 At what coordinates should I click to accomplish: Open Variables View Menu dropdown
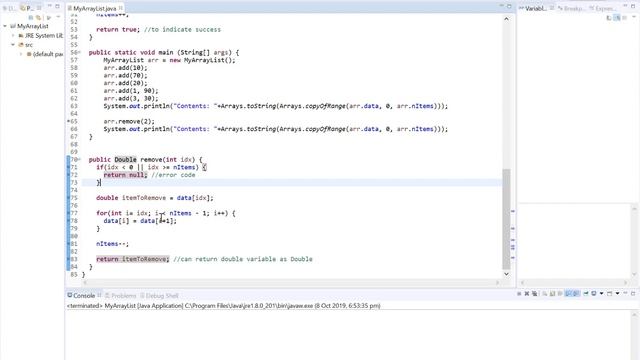tap(634, 17)
